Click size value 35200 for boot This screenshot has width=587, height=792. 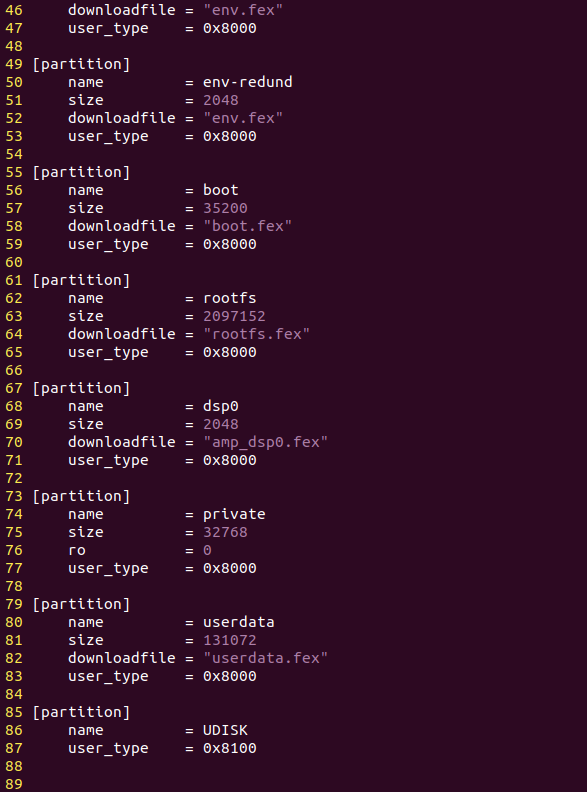(225, 208)
